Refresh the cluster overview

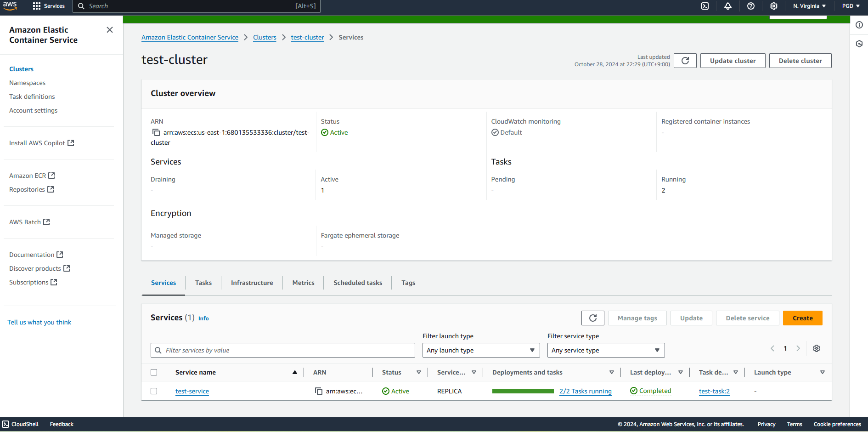coord(685,61)
